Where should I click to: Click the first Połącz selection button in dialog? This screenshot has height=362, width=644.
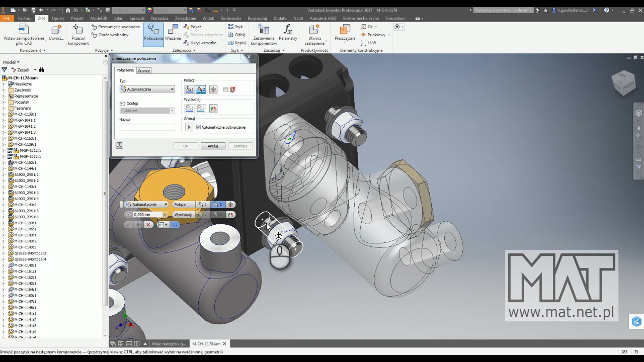[x=189, y=89]
